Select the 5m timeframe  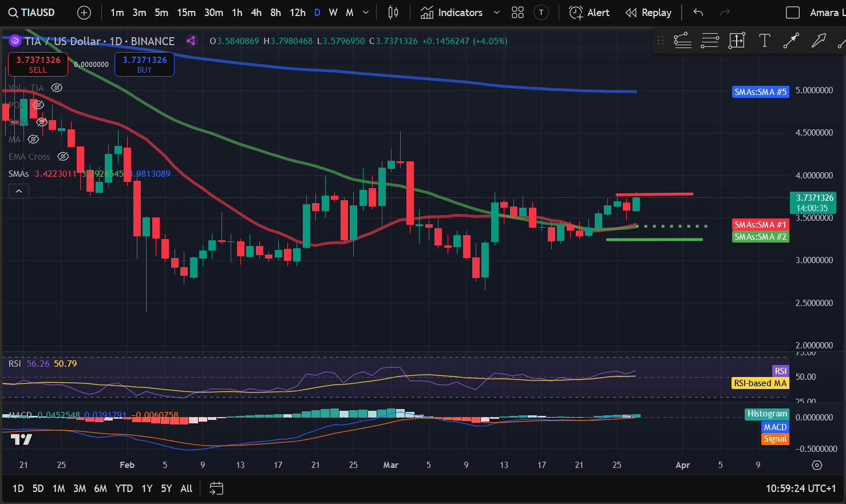click(x=161, y=13)
